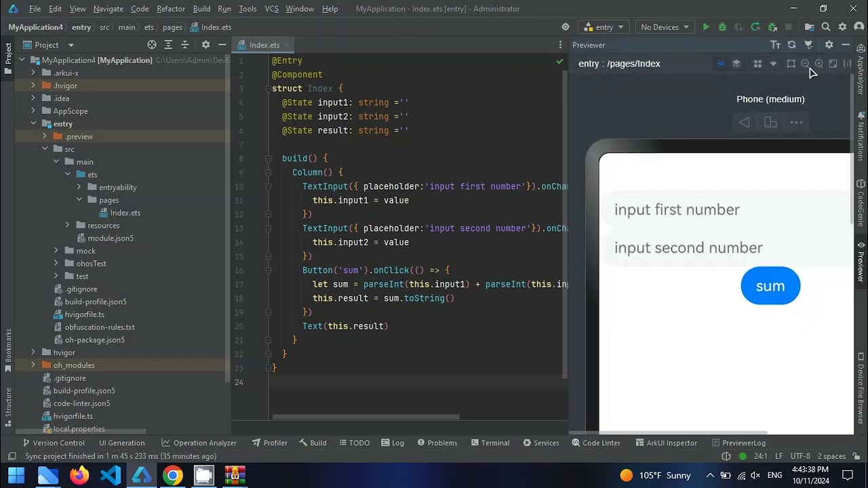Viewport: 868px width, 488px height.
Task: Zoom in the Previewer
Action: [819, 64]
